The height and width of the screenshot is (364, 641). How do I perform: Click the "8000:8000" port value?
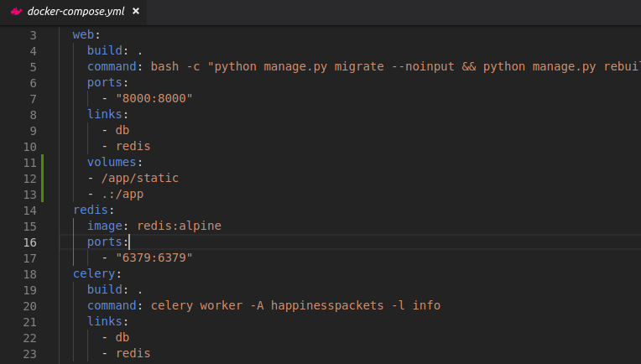point(154,98)
